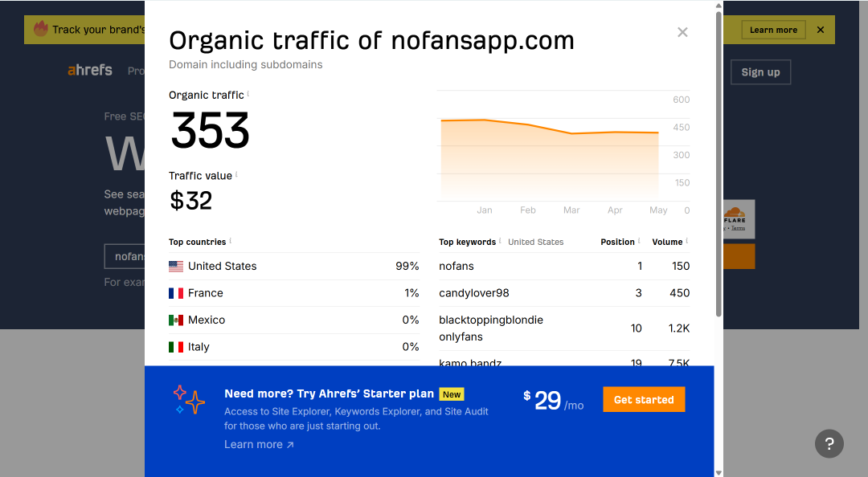
Task: Close the organic traffic dialog
Action: coord(682,32)
